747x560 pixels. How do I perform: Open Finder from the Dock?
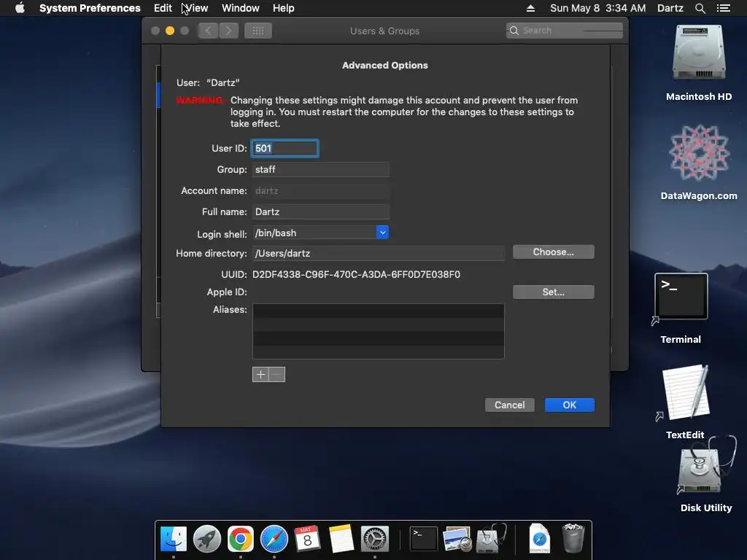[174, 539]
